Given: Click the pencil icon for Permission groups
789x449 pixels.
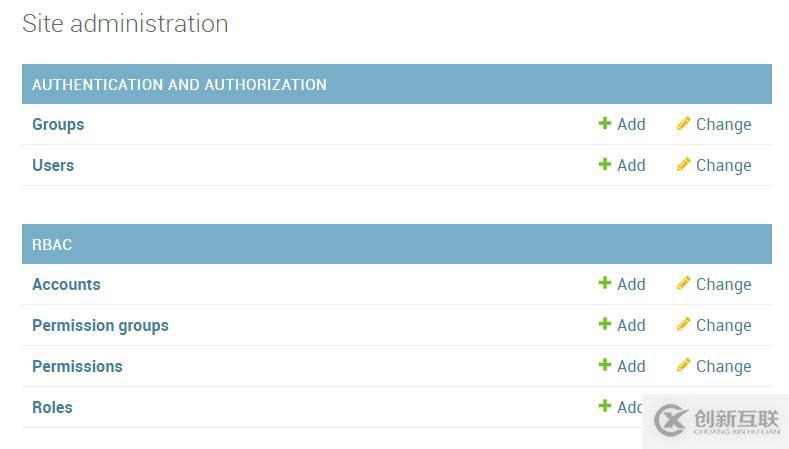Looking at the screenshot, I should 684,325.
